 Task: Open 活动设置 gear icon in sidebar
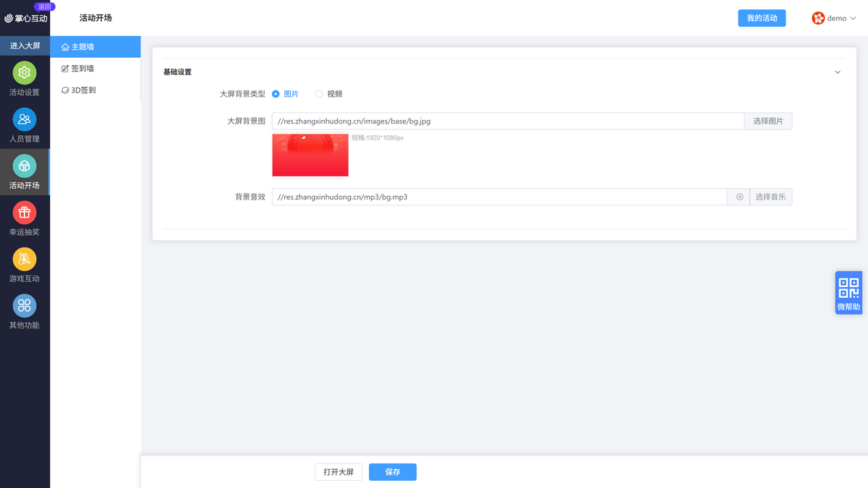(x=25, y=72)
